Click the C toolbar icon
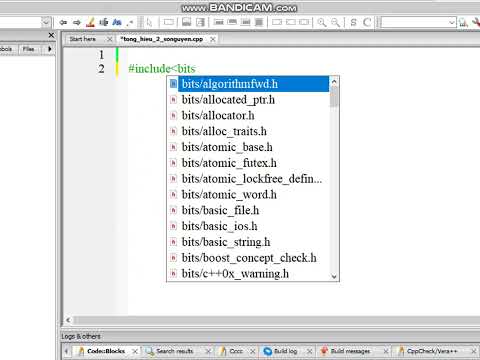 coord(367,22)
